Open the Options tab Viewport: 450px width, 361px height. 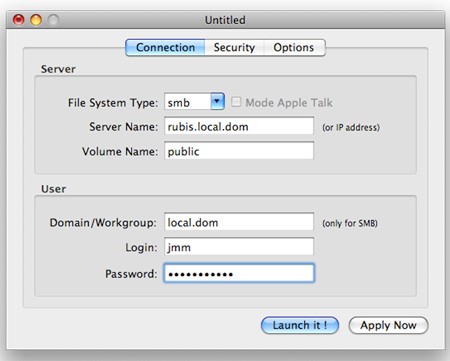[294, 47]
